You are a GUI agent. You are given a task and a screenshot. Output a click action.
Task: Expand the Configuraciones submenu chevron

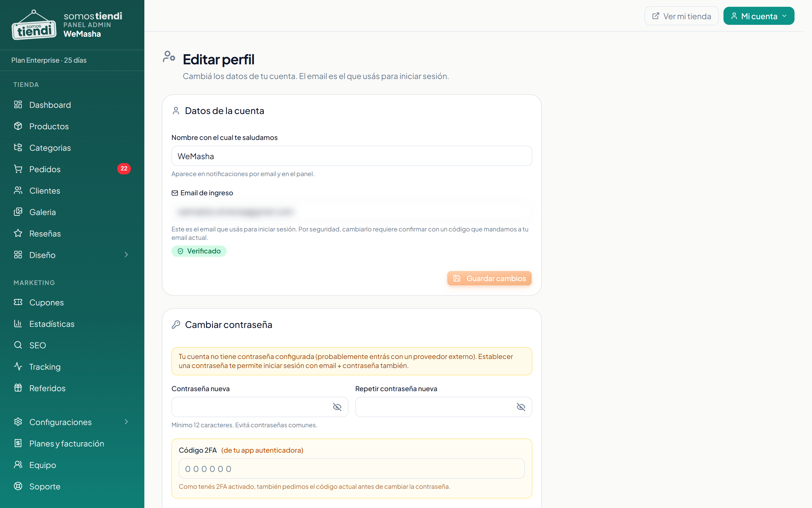126,422
